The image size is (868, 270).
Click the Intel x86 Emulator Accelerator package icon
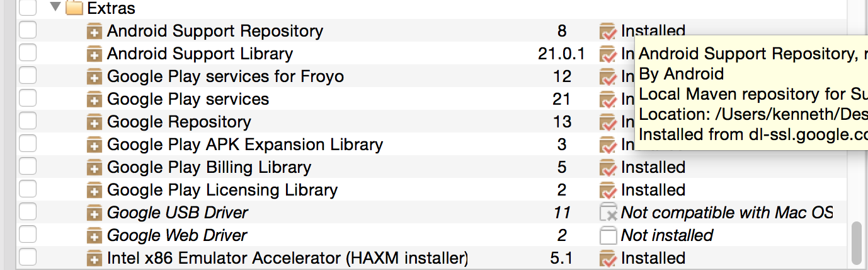[x=94, y=258]
